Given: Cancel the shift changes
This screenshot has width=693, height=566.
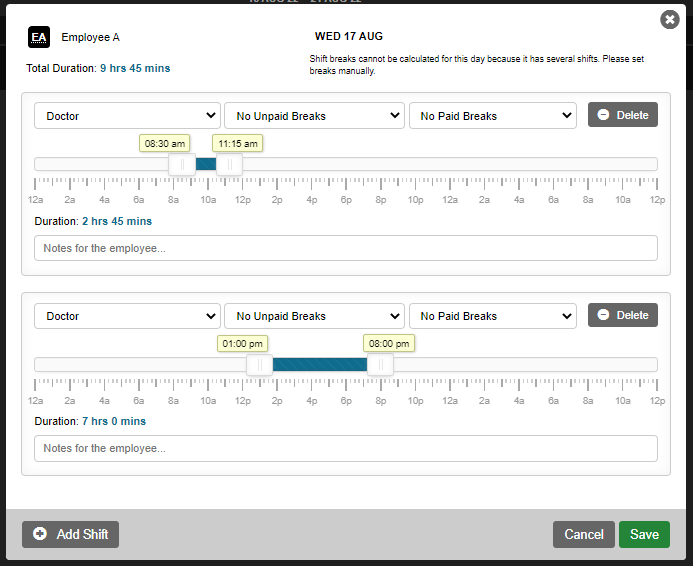Looking at the screenshot, I should pyautogui.click(x=583, y=534).
